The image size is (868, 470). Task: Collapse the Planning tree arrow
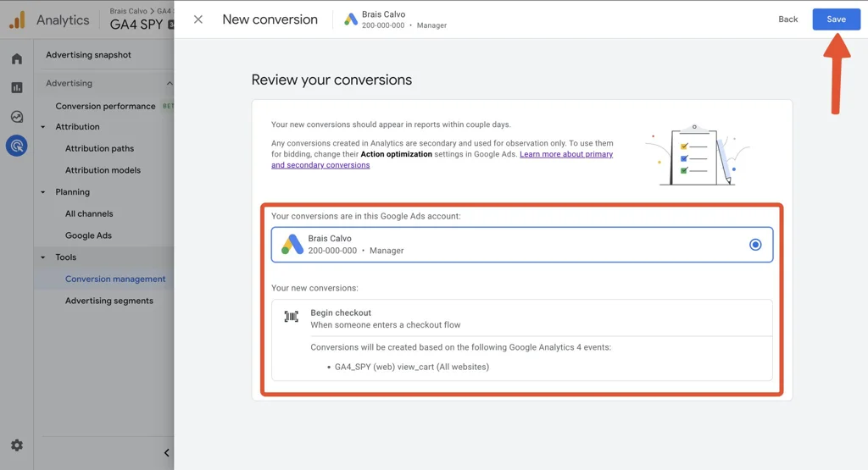(x=43, y=192)
